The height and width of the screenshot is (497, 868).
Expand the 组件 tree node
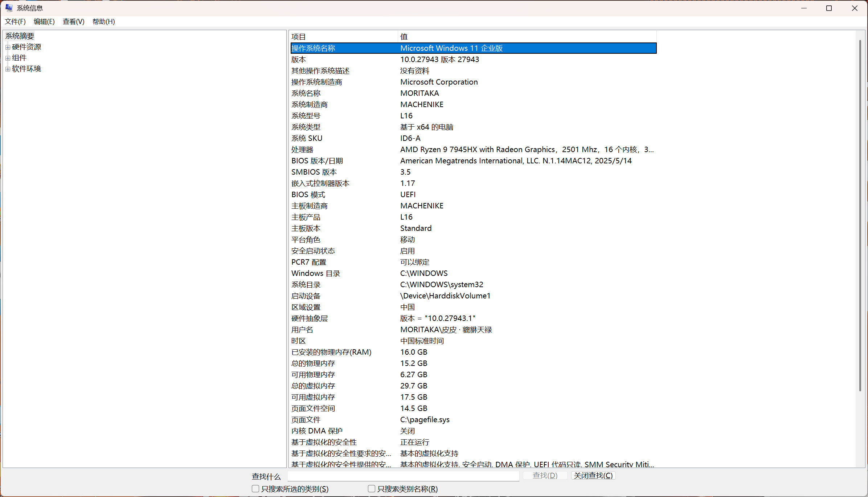(x=8, y=58)
